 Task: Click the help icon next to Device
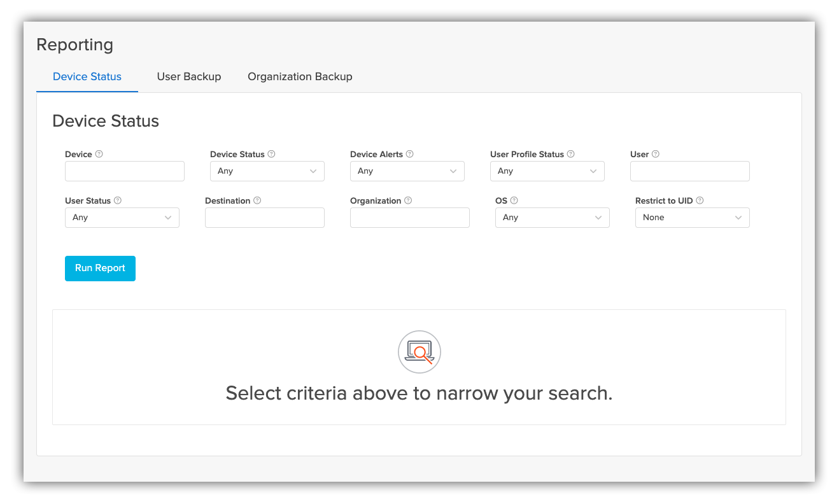[100, 154]
